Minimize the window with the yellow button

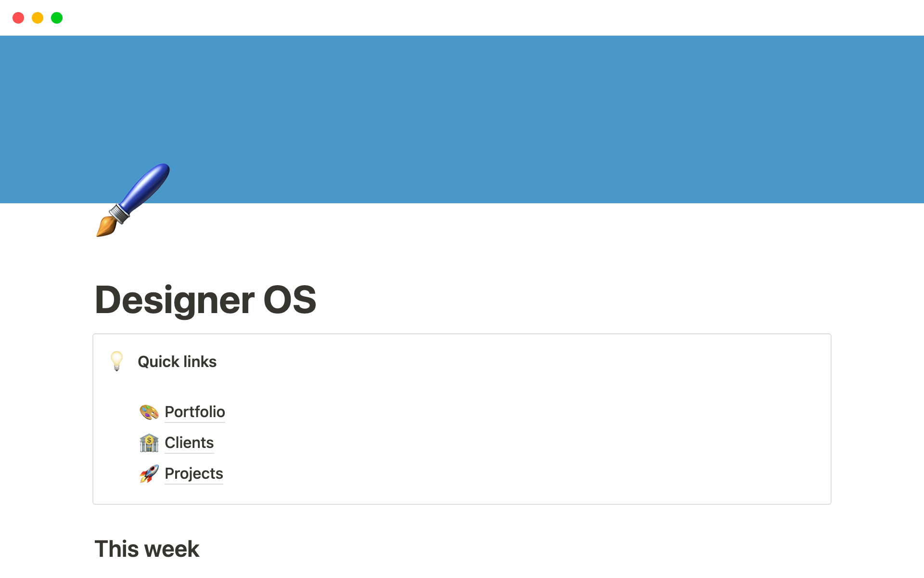pos(38,18)
